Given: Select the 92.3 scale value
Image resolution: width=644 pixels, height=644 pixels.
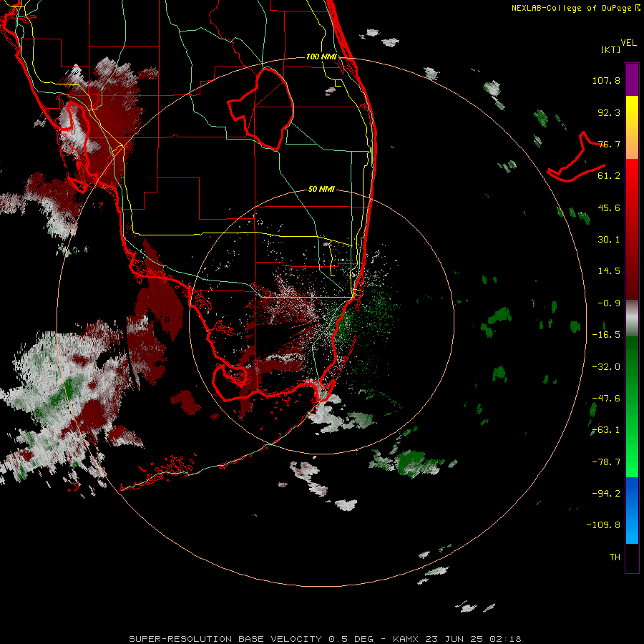Looking at the screenshot, I should tap(609, 112).
